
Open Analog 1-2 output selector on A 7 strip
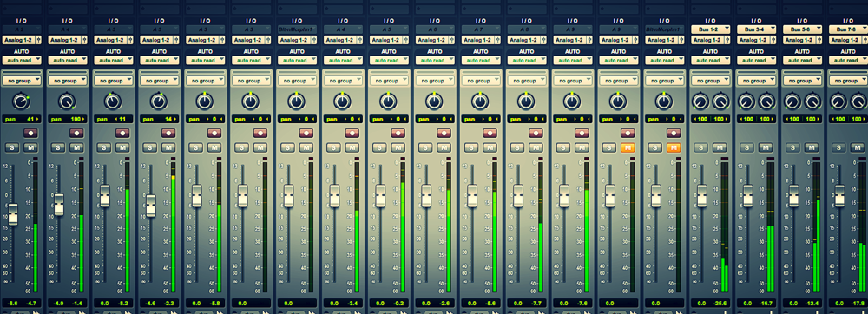477,40
